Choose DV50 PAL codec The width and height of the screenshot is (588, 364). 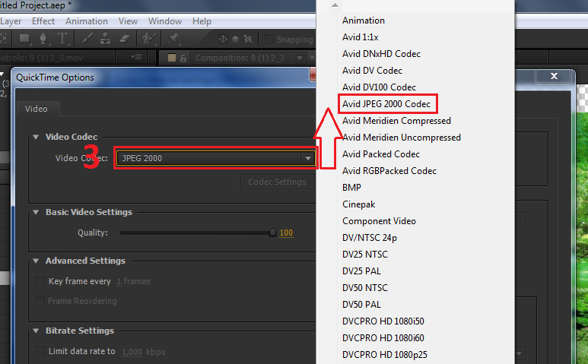(361, 305)
